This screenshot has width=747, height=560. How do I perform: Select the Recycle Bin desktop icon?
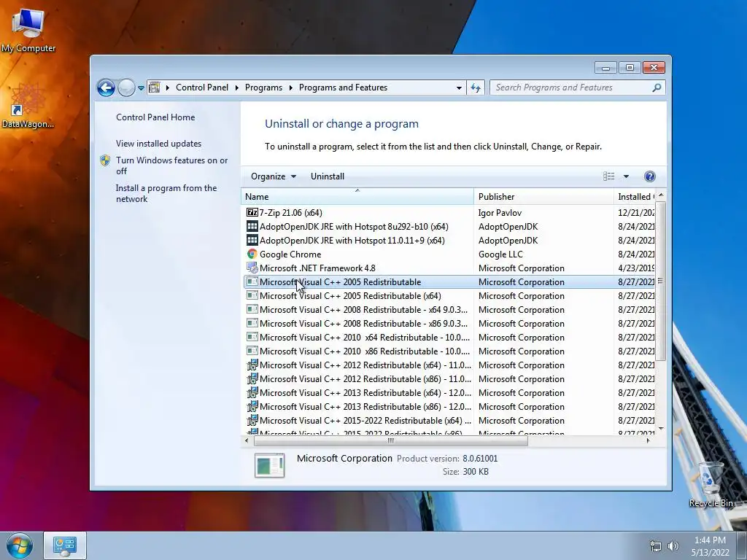711,484
